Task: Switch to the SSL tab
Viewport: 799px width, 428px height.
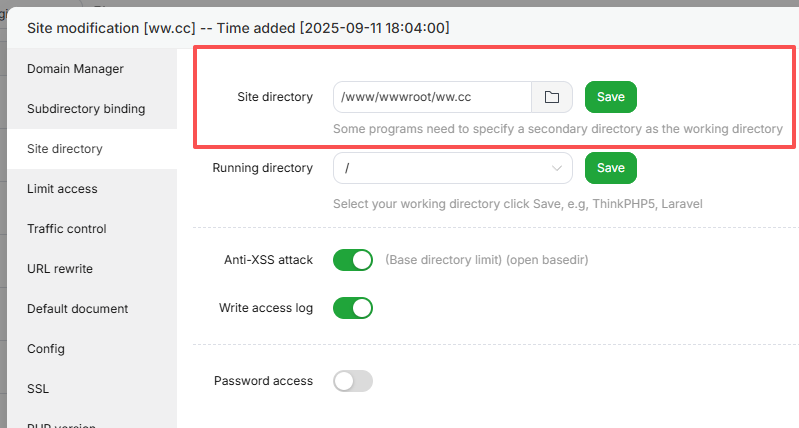Action: (38, 389)
